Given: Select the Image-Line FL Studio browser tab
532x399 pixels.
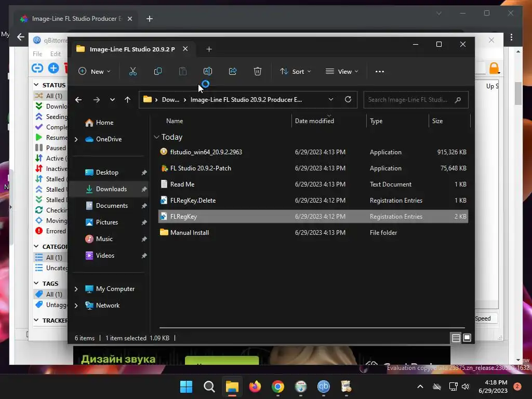Looking at the screenshot, I should tap(76, 19).
